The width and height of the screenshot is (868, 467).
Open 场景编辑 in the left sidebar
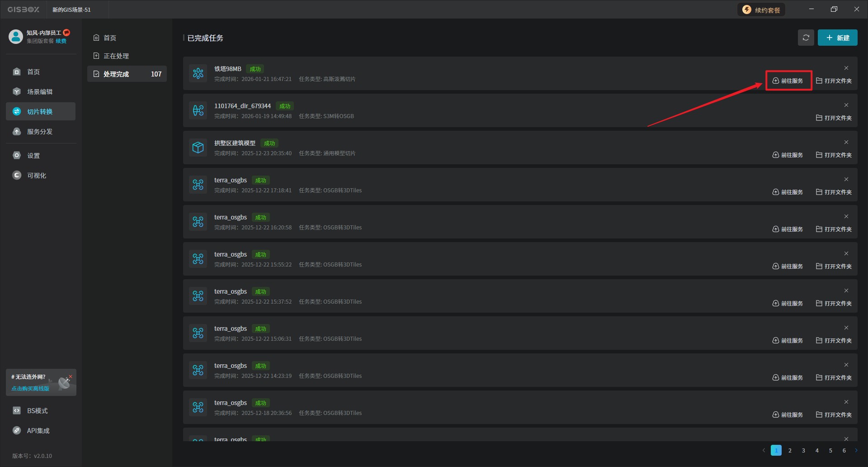tap(40, 92)
